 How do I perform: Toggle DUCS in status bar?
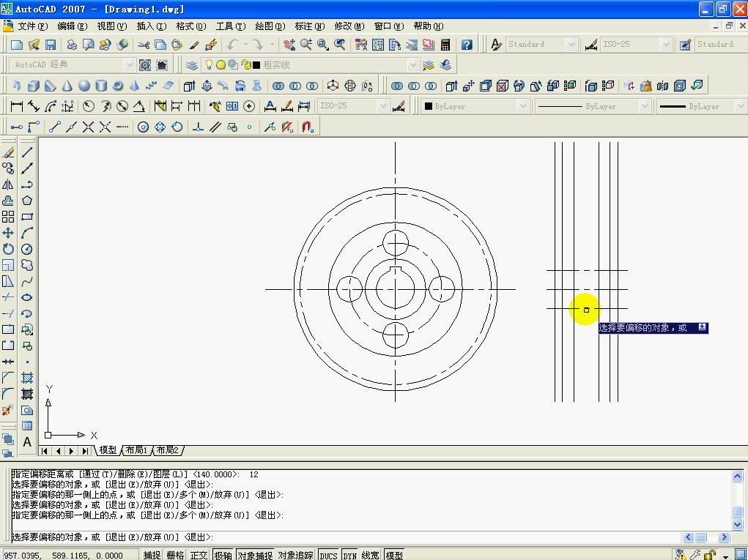point(328,555)
